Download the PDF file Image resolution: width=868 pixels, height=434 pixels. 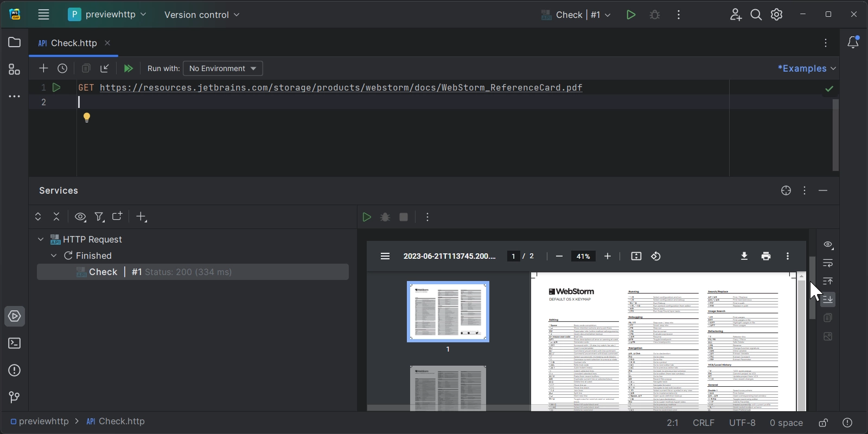point(744,256)
